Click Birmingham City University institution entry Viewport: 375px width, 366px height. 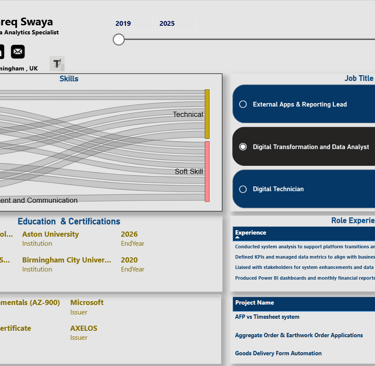click(67, 260)
